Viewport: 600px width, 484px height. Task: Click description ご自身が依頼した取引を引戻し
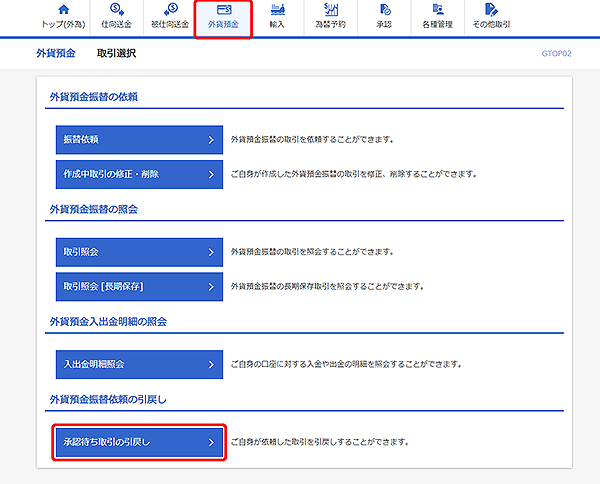coord(320,442)
